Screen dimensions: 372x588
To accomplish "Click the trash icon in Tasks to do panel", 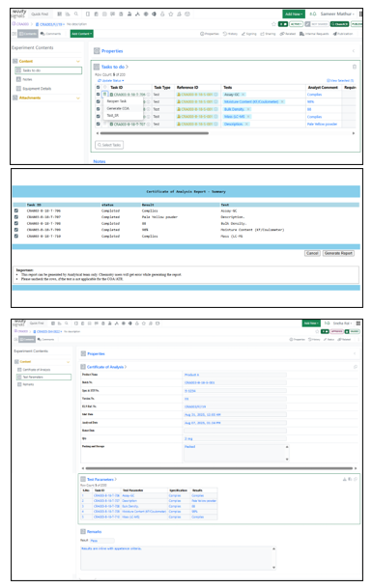I will point(354,67).
